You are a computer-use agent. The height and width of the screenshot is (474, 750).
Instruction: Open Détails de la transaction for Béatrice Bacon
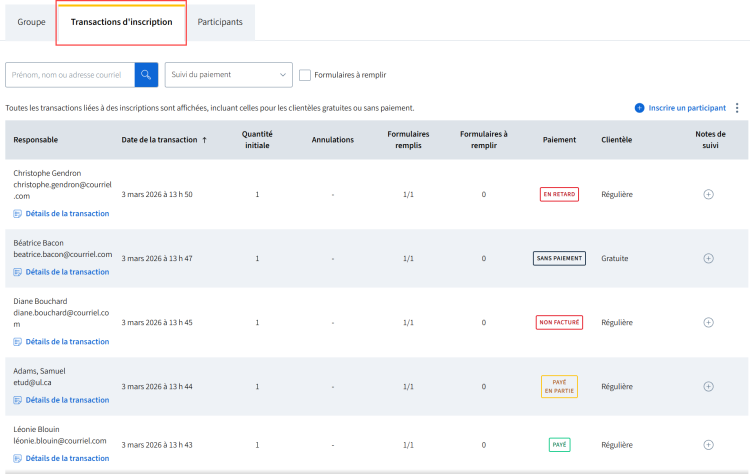point(67,272)
